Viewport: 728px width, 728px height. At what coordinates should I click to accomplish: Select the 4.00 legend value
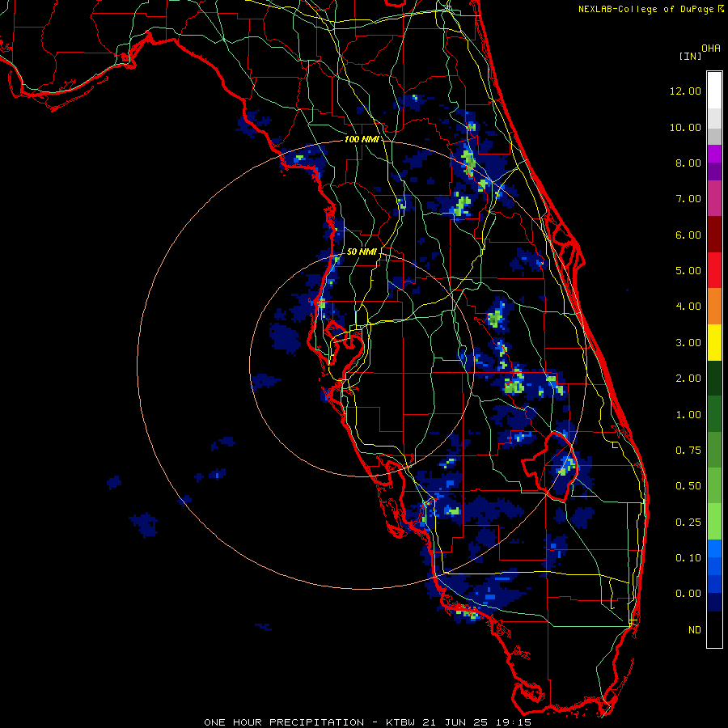pos(688,307)
